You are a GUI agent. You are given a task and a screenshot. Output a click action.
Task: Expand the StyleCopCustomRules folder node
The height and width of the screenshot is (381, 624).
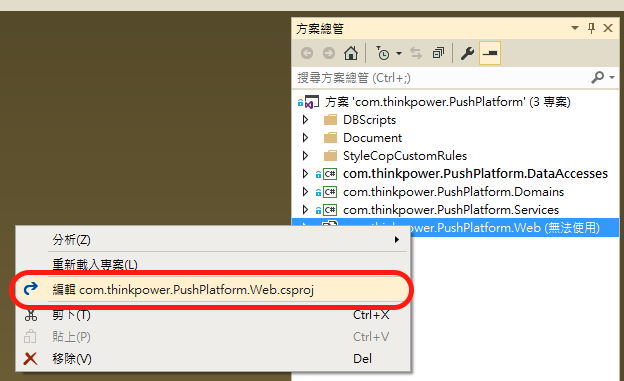[305, 155]
